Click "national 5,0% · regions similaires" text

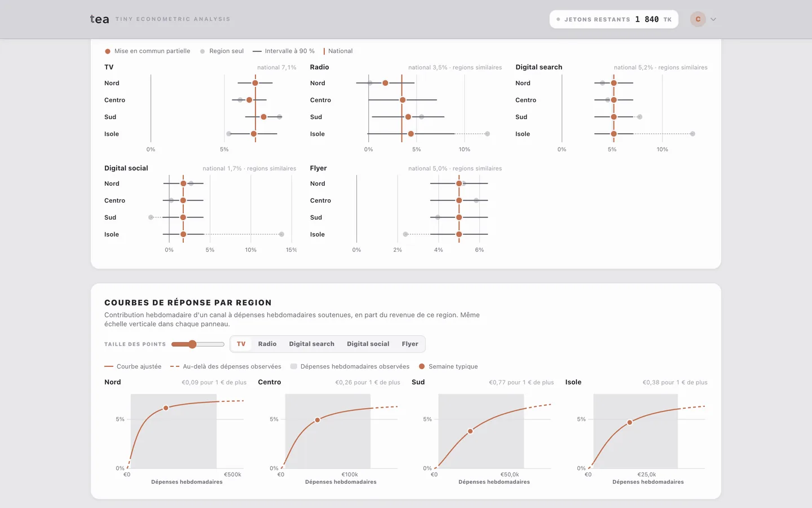pyautogui.click(x=455, y=168)
